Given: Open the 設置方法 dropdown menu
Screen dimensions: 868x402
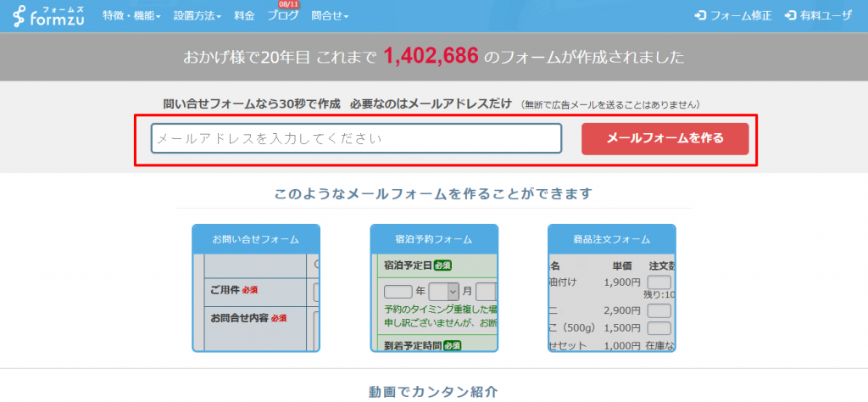Looking at the screenshot, I should pyautogui.click(x=197, y=16).
